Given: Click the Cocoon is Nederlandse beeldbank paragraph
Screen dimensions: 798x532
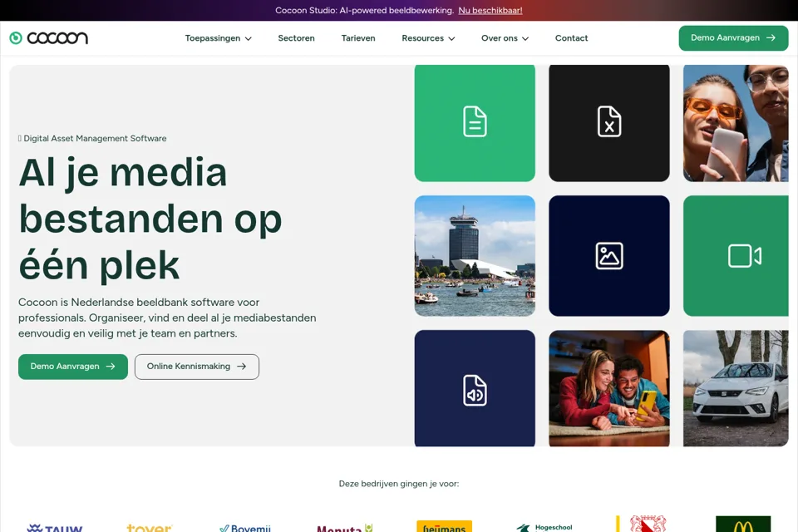Looking at the screenshot, I should pos(167,318).
